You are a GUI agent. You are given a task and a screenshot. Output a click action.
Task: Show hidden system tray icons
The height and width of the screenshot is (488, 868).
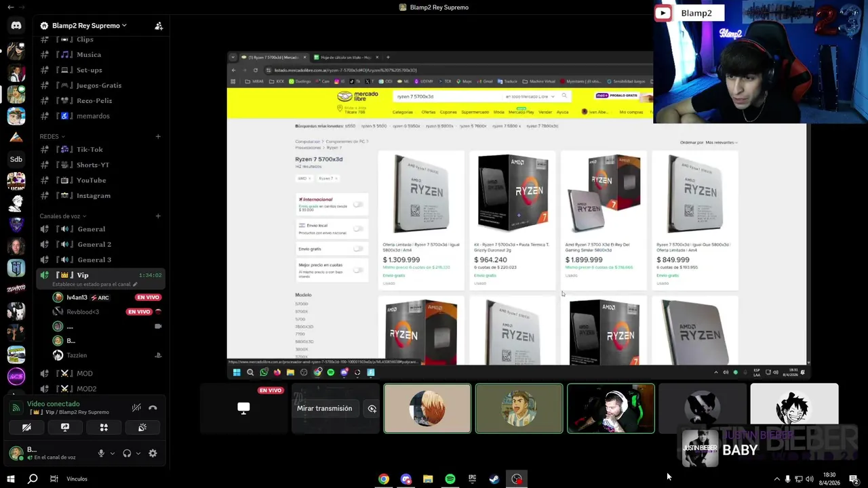tap(777, 479)
